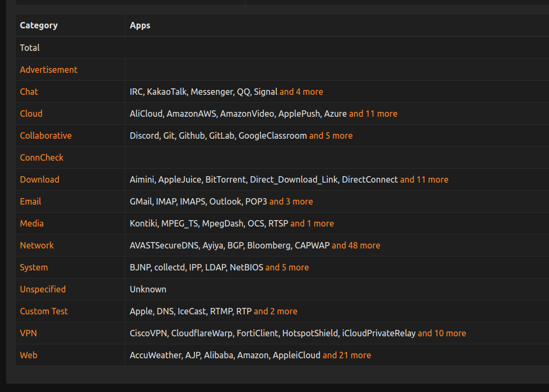
Task: Expand the 4 more Chat apps
Action: 301,92
